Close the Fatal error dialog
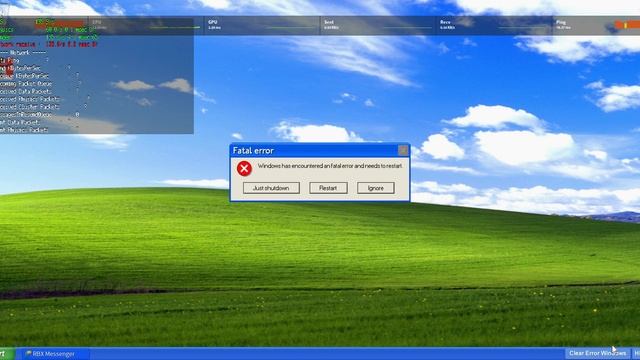The height and width of the screenshot is (360, 640). [x=403, y=151]
